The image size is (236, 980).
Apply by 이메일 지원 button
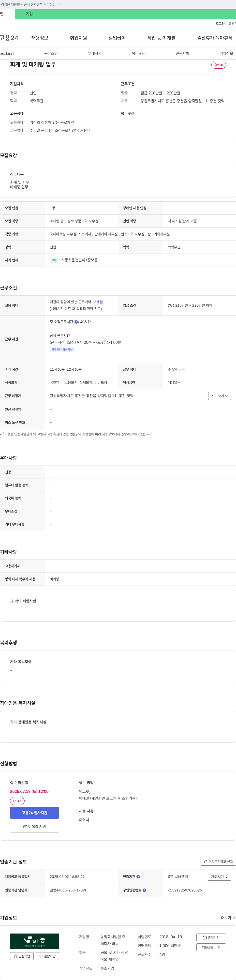[x=35, y=827]
